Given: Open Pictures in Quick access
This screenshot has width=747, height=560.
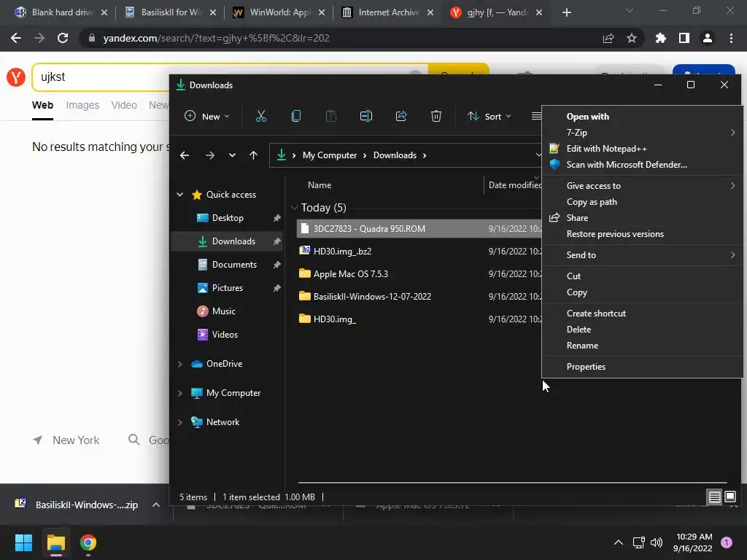Looking at the screenshot, I should click(228, 287).
